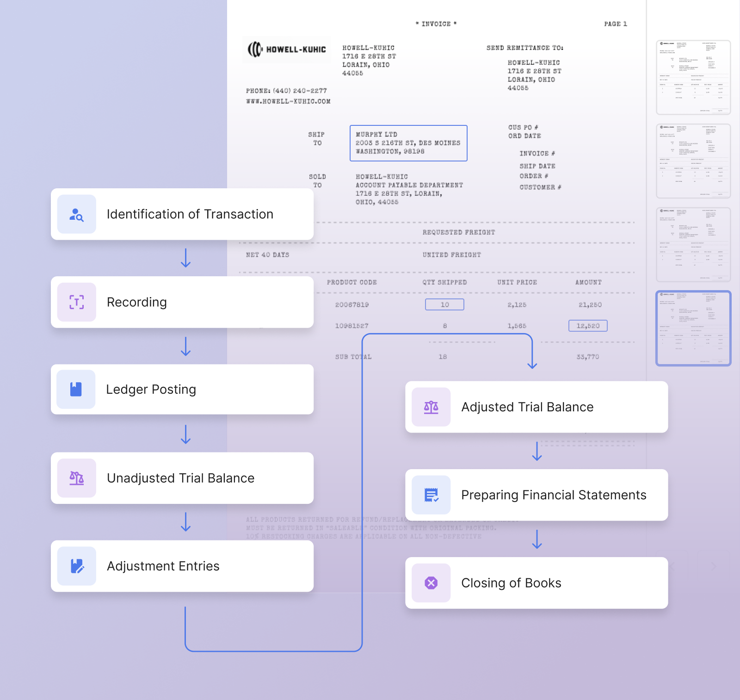Click the Preparing Financial Statements label
The width and height of the screenshot is (740, 700).
pyautogui.click(x=554, y=495)
